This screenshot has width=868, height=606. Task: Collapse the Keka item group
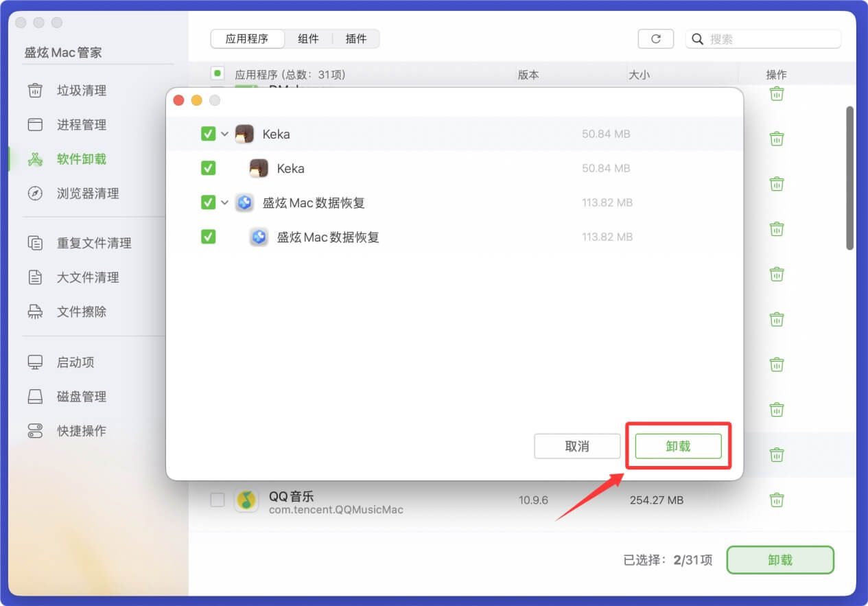click(x=224, y=134)
